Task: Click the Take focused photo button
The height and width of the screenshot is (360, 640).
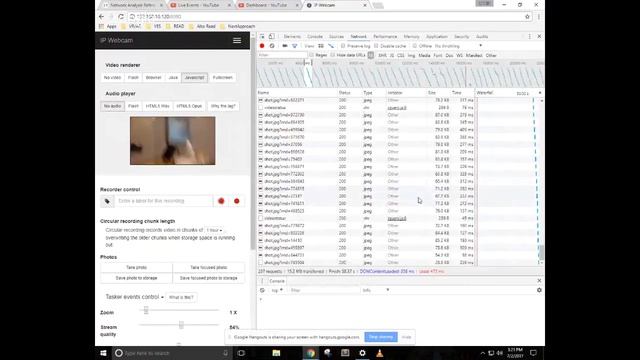Action: coord(209,267)
